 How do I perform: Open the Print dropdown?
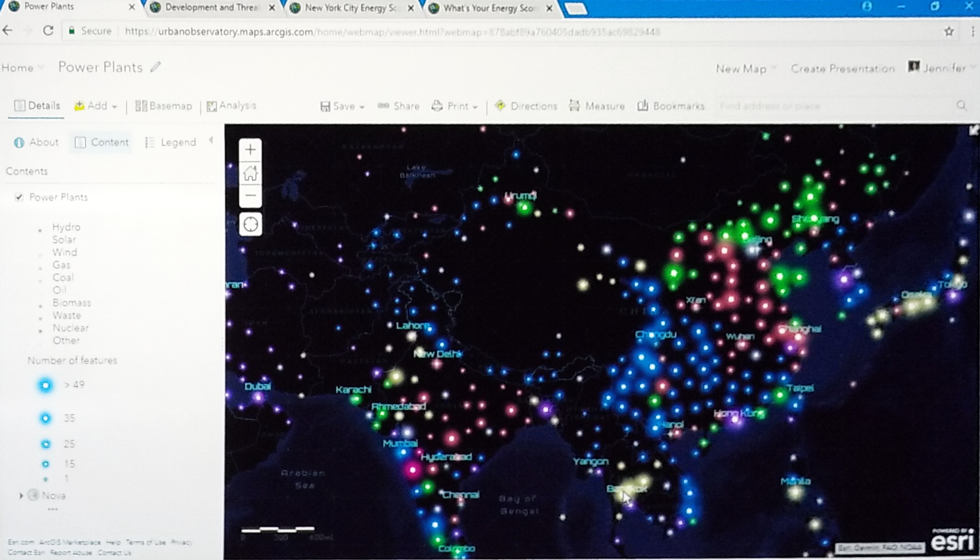tap(454, 106)
